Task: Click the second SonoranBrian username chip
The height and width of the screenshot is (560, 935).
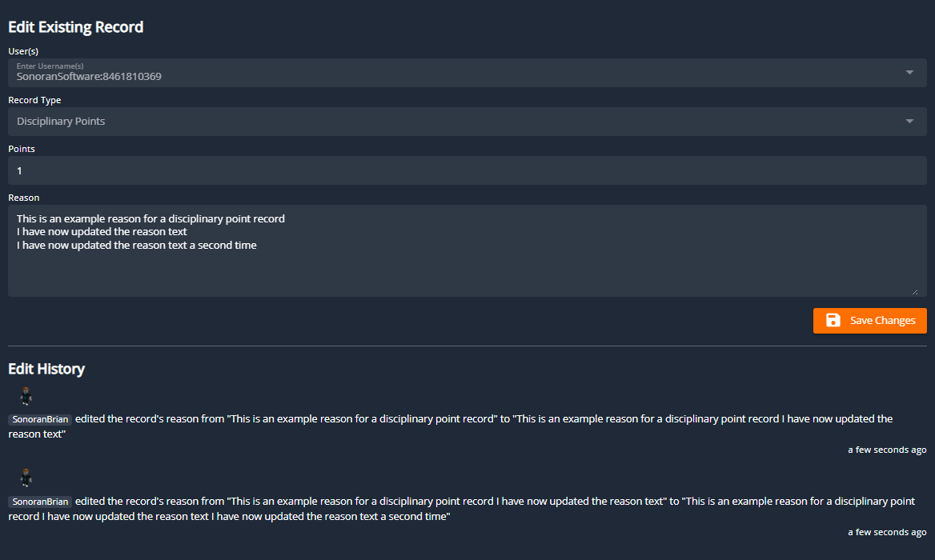Action: [40, 502]
